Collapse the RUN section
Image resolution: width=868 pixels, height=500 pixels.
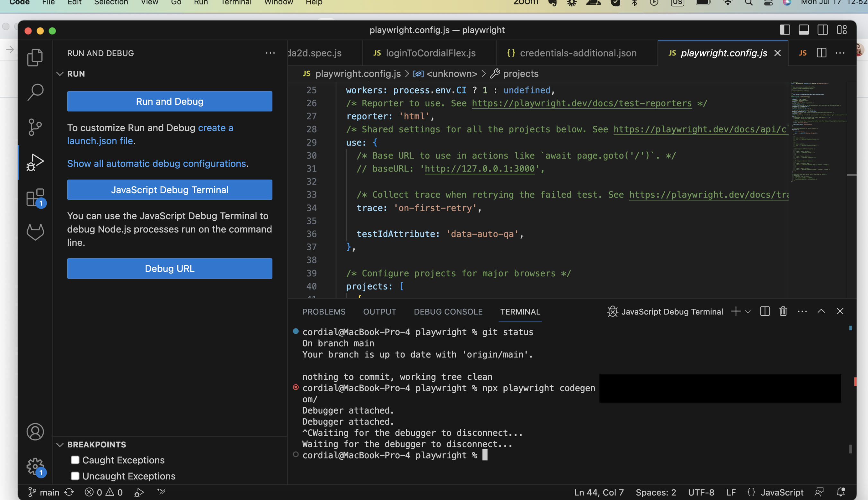tap(60, 74)
